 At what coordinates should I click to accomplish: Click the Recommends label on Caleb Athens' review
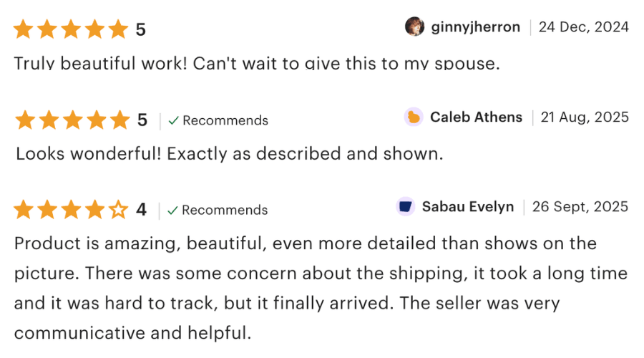(225, 120)
